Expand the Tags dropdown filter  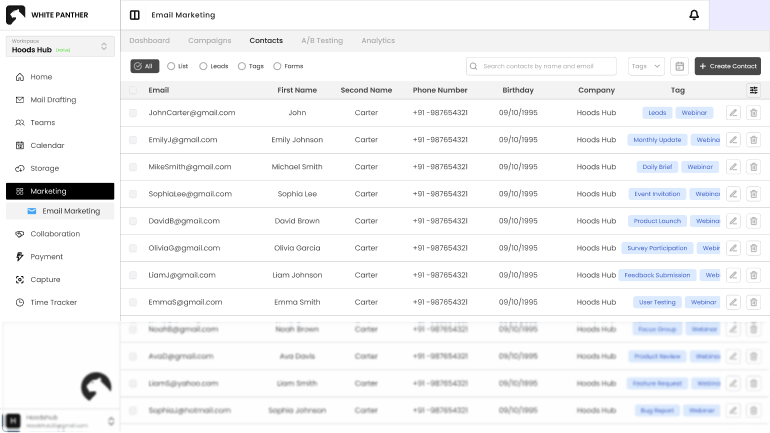click(x=646, y=66)
